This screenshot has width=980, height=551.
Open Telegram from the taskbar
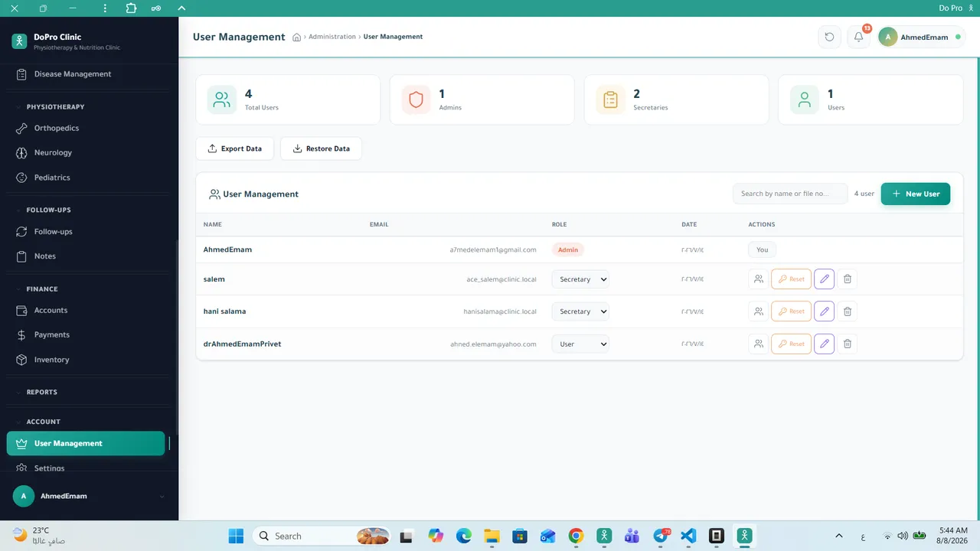pos(661,536)
